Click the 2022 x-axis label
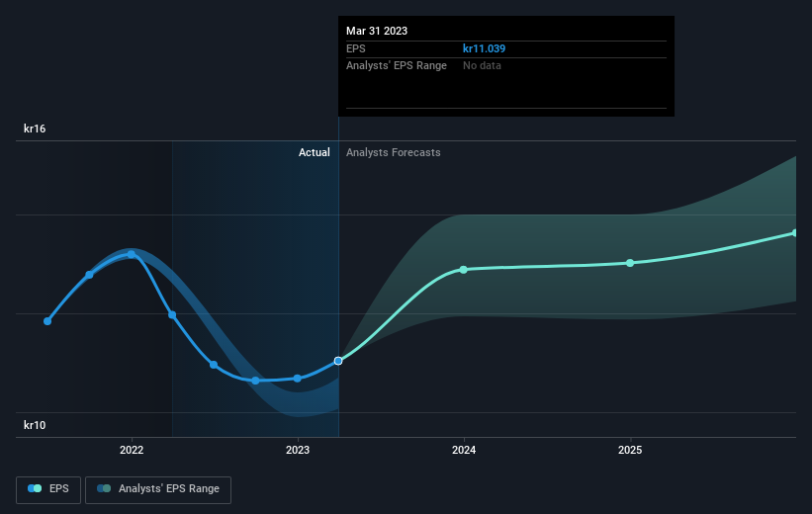Image resolution: width=812 pixels, height=514 pixels. pyautogui.click(x=132, y=450)
